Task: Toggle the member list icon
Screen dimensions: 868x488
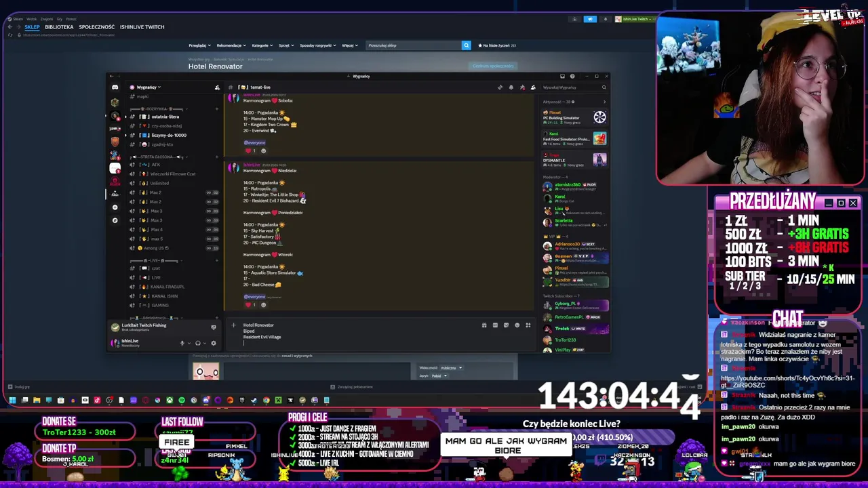Action: (533, 87)
